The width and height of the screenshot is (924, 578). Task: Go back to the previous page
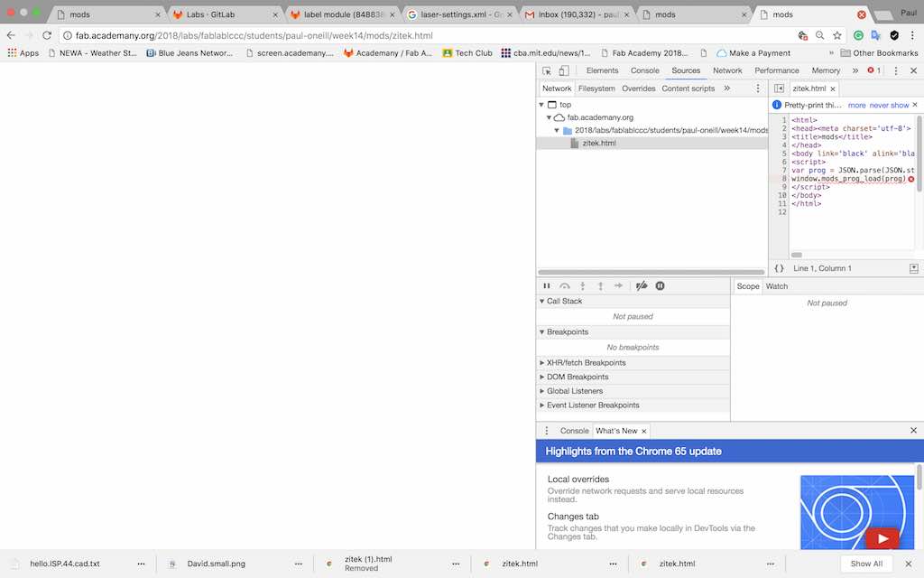point(11,35)
